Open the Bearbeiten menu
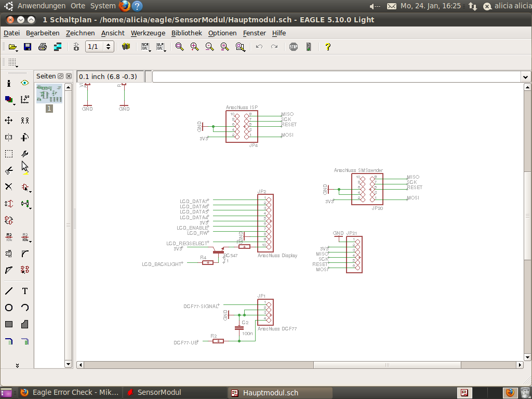Screen dimensions: 532x399 tap(43, 33)
